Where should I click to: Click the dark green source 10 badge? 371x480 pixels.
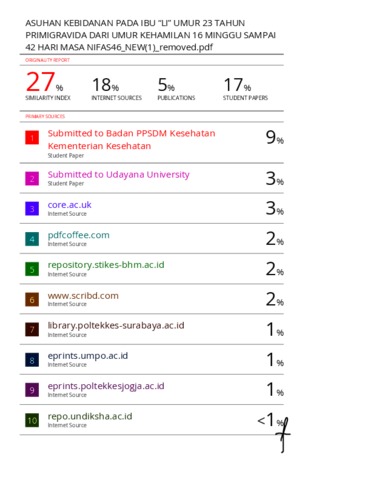pos(32,420)
